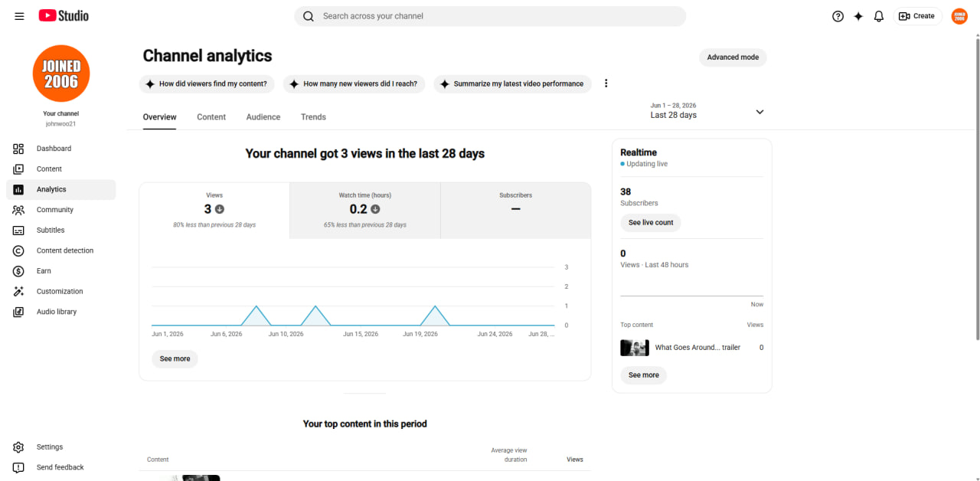The image size is (980, 481).
Task: Open the What Goes Around... trailer thumbnail
Action: pyautogui.click(x=635, y=348)
